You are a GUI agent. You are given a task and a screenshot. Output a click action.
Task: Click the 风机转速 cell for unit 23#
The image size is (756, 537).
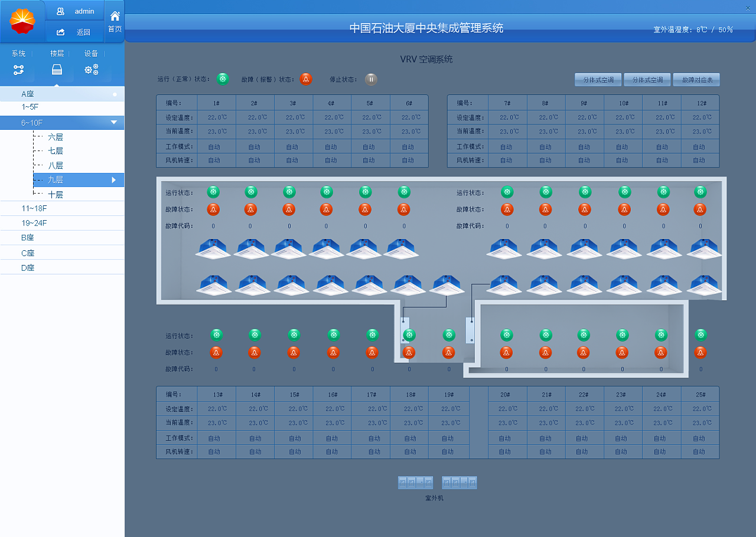click(623, 451)
